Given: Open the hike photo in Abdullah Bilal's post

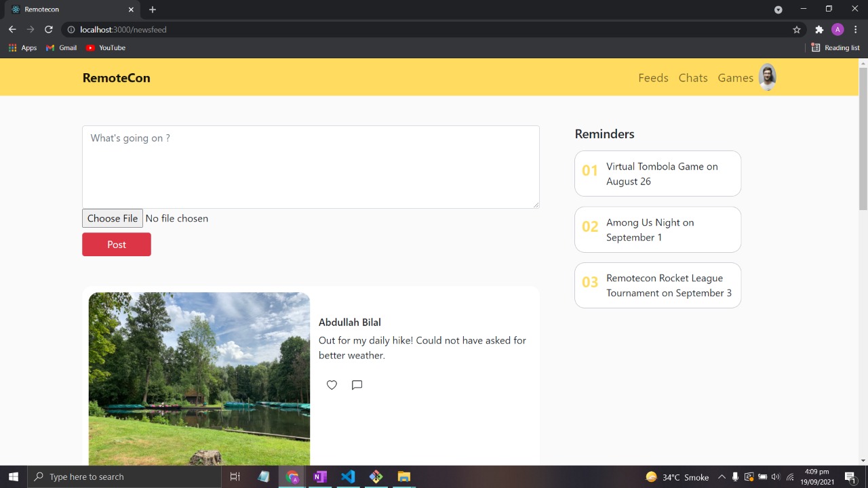Looking at the screenshot, I should pos(199,379).
